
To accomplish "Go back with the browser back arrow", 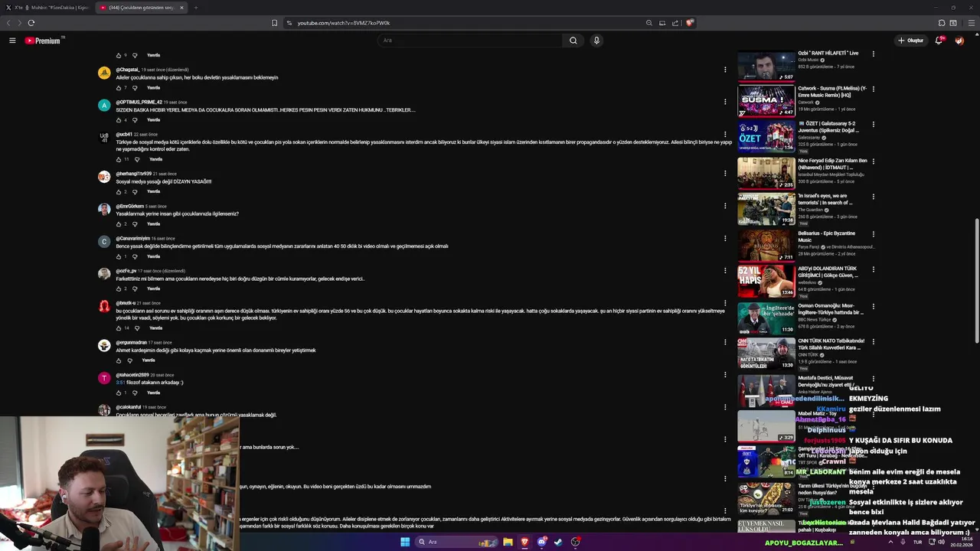I will click(8, 23).
